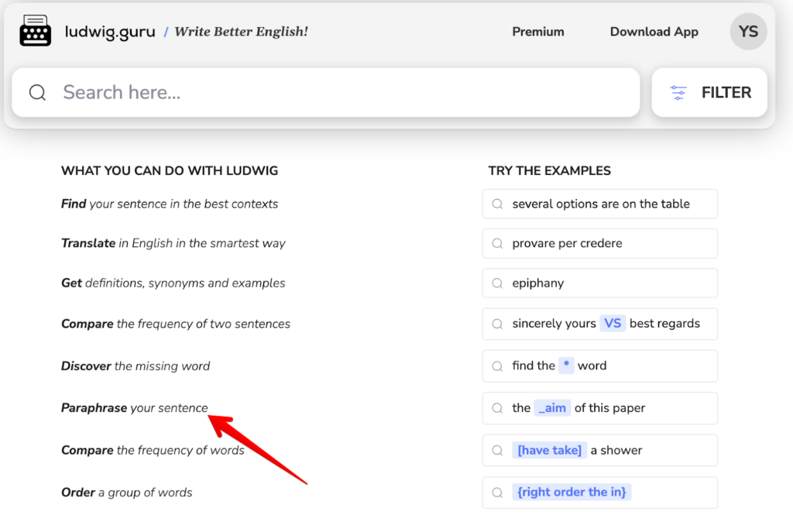The width and height of the screenshot is (793, 532).
Task: Click search icon beside 'provare per credere'
Action: [x=498, y=243]
